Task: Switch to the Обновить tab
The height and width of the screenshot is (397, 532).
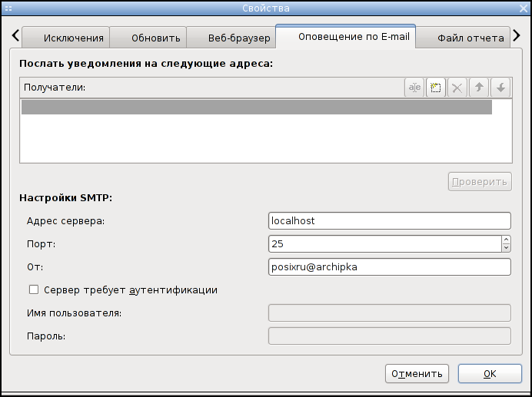Action: 148,38
